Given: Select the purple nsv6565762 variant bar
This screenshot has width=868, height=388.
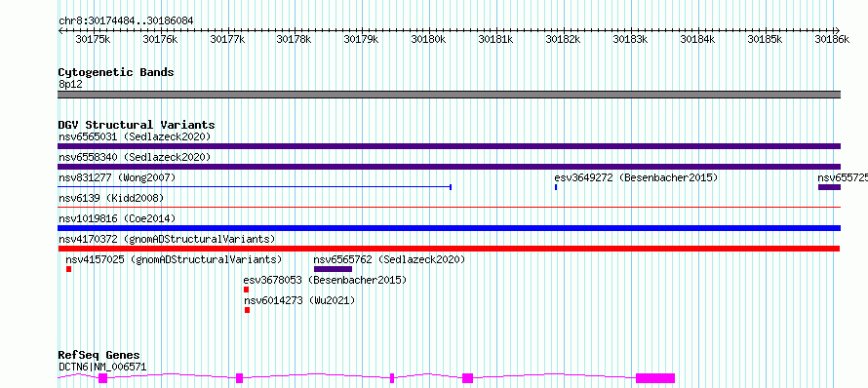Looking at the screenshot, I should point(333,269).
